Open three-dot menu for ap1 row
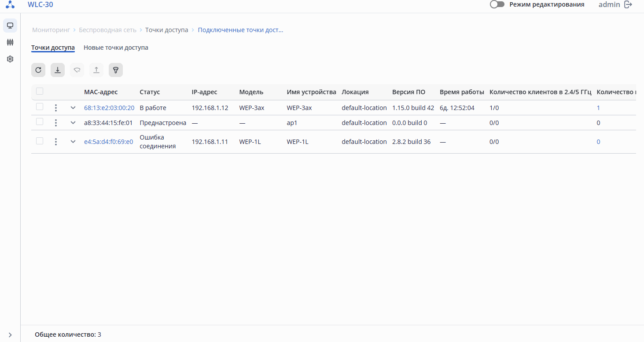The height and width of the screenshot is (342, 644). [56, 123]
